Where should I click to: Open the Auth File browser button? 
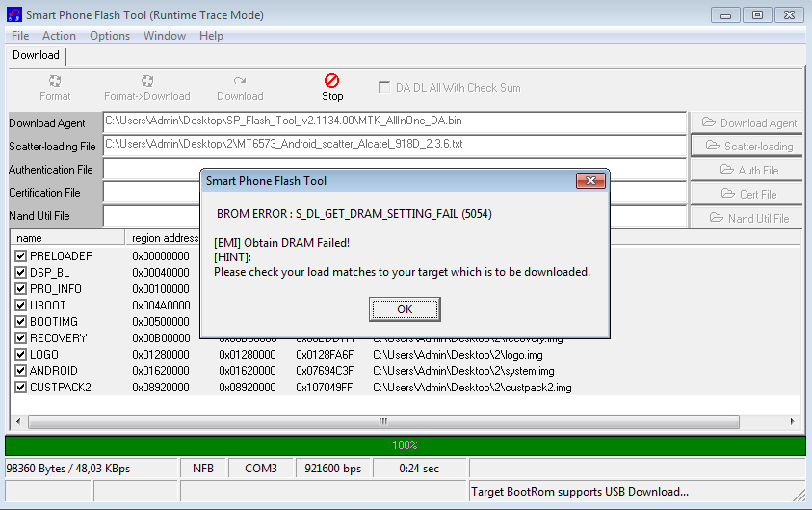click(747, 170)
